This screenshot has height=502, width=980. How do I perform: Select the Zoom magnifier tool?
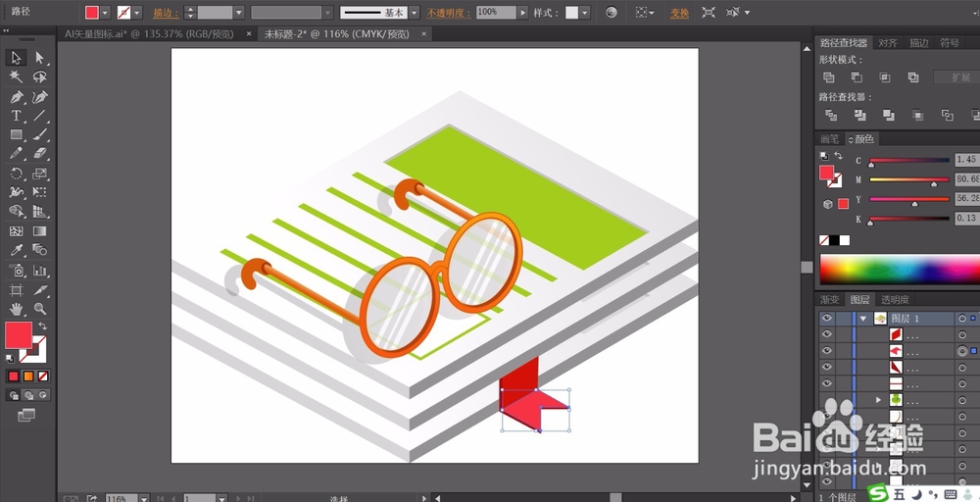40,308
